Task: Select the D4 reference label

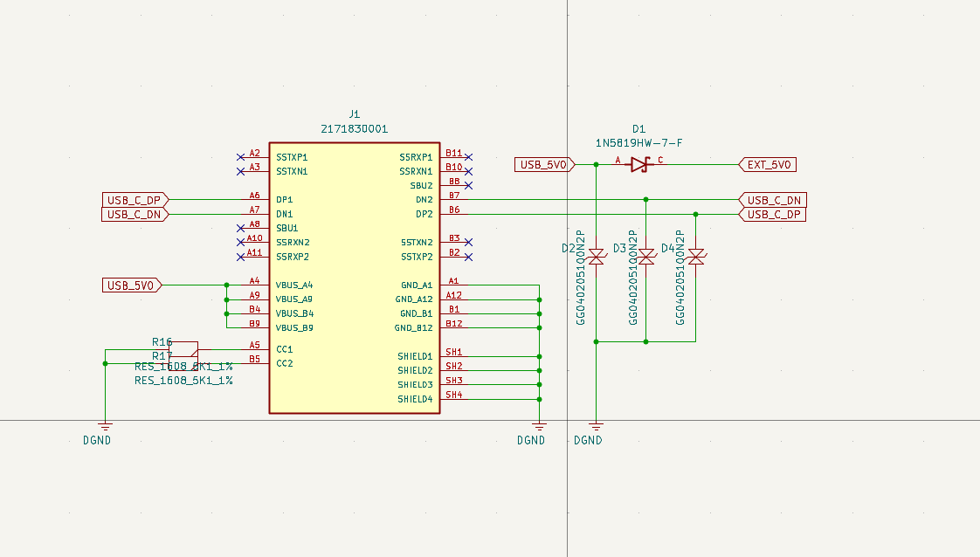Action: point(668,249)
